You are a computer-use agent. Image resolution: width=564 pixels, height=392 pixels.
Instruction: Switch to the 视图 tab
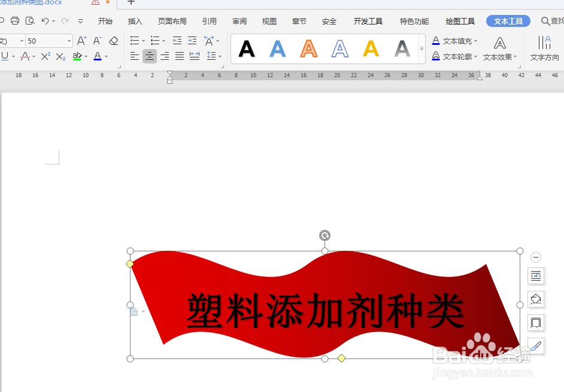click(x=269, y=21)
